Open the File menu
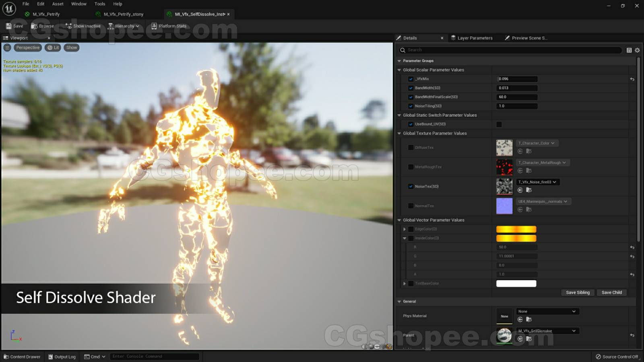Screen dimensions: 644x362 [26, 4]
